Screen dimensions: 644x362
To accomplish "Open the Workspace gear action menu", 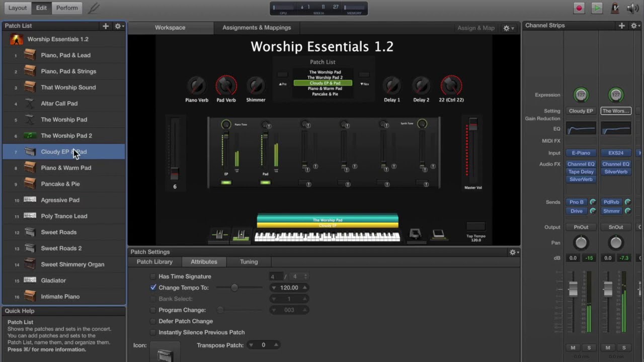I will coord(508,28).
